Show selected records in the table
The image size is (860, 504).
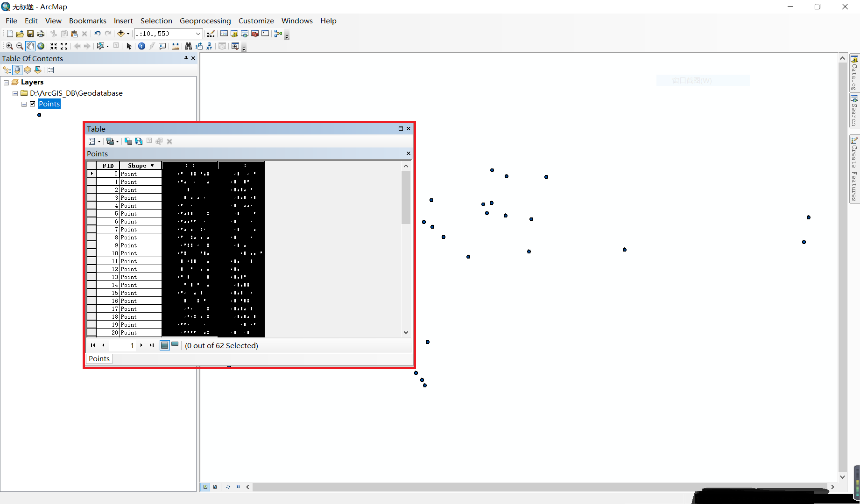(x=175, y=344)
